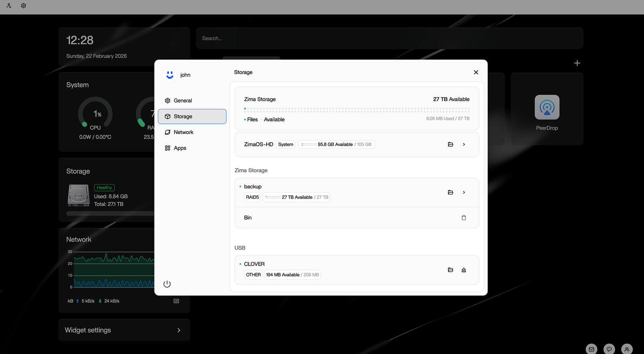The width and height of the screenshot is (644, 354).
Task: Click the mail icon at bottom right
Action: coord(591,349)
